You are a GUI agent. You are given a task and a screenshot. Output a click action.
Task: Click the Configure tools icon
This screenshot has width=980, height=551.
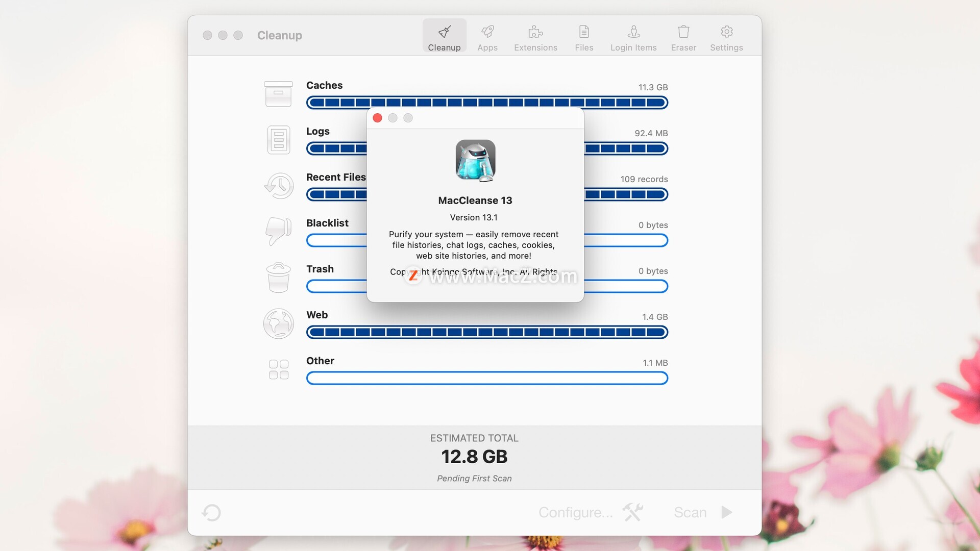(633, 512)
